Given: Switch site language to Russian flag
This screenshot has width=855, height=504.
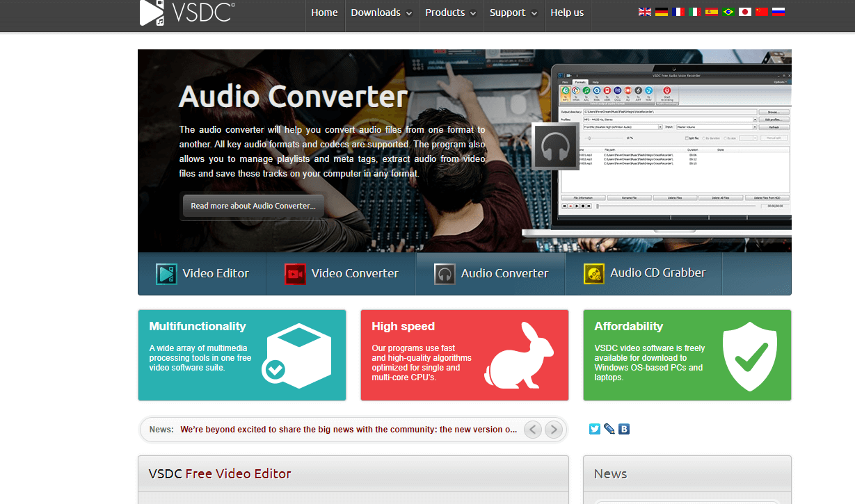Looking at the screenshot, I should (778, 12).
